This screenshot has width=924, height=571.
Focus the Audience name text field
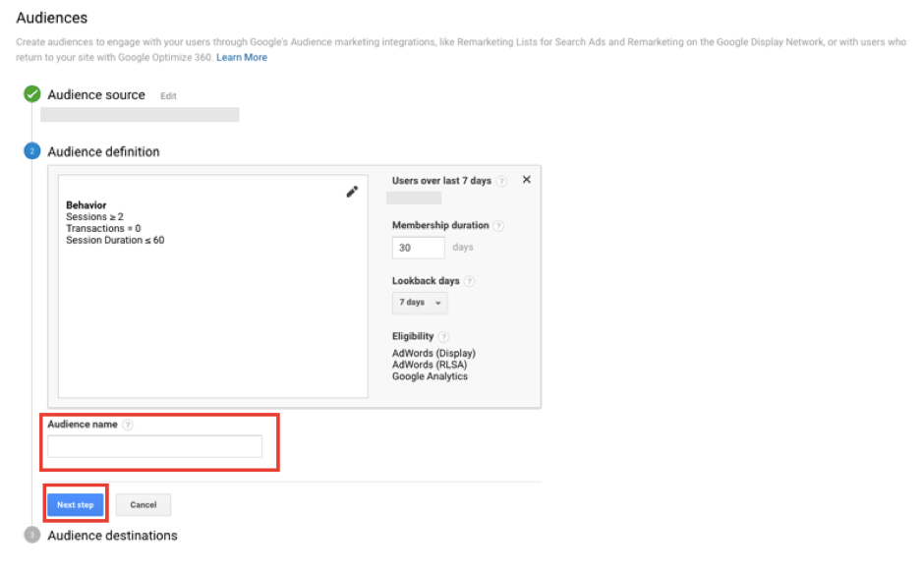click(154, 447)
